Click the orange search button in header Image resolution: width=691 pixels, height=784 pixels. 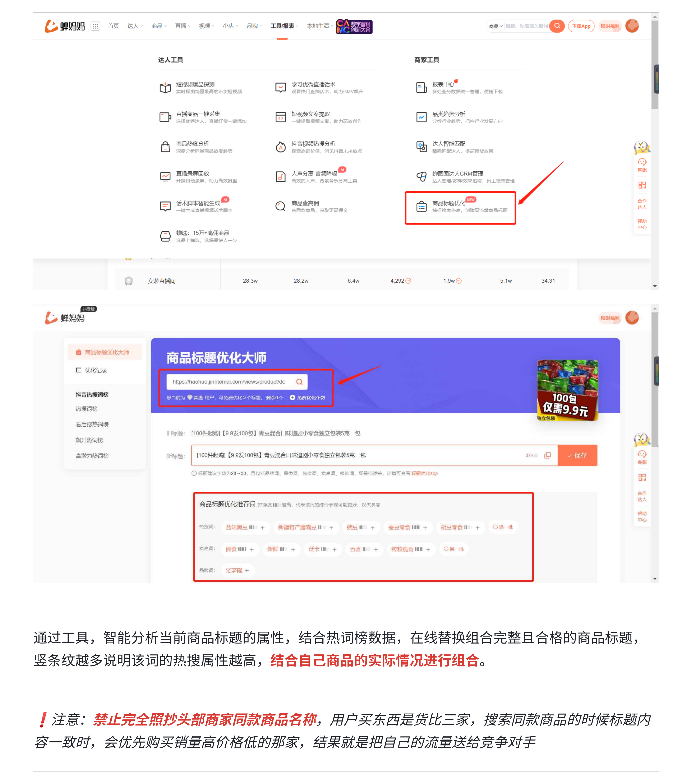(x=557, y=26)
